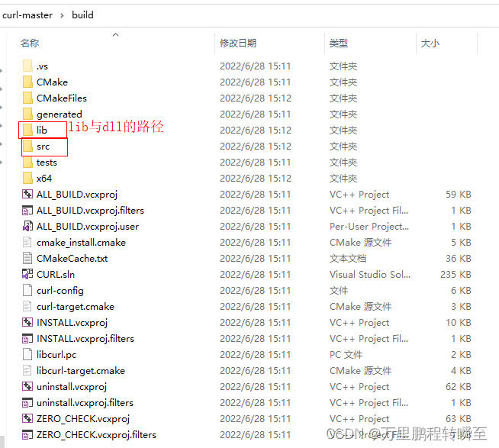Viewport: 499px width, 448px height.
Task: Open the path chevron after curl-master
Action: [x=62, y=15]
